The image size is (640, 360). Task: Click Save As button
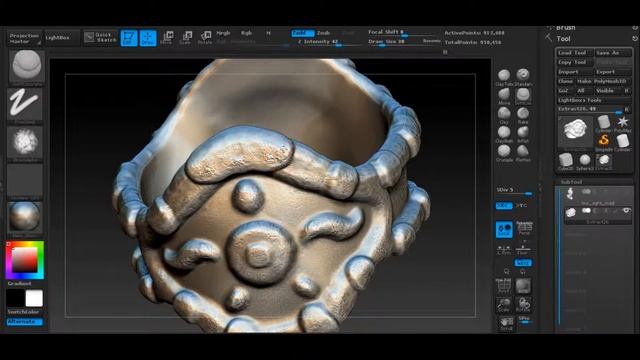coord(612,53)
